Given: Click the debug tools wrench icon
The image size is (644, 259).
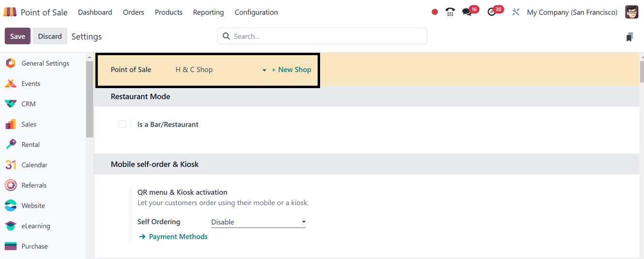Looking at the screenshot, I should coord(516,12).
